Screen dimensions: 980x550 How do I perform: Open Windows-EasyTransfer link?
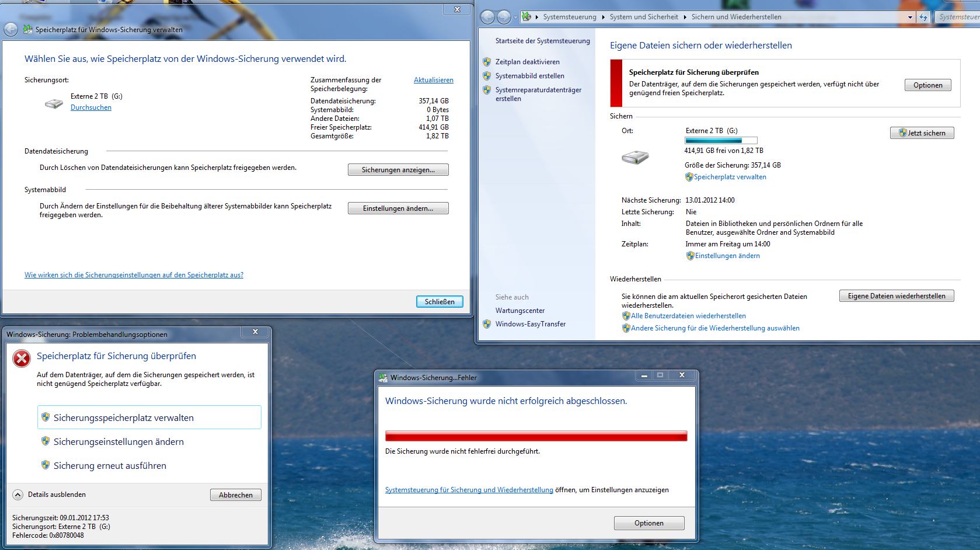pos(531,324)
